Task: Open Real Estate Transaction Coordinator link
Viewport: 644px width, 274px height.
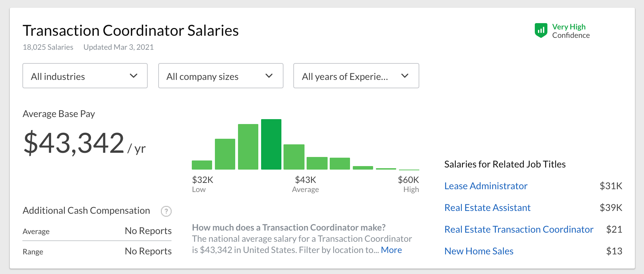Action: coord(519,230)
